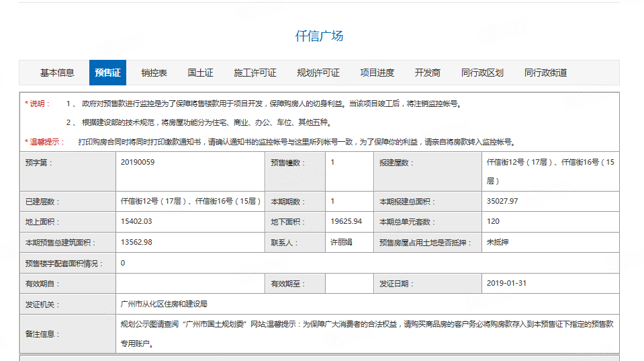Open the 基本信息 tab
Image resolution: width=644 pixels, height=361 pixels.
[x=57, y=73]
